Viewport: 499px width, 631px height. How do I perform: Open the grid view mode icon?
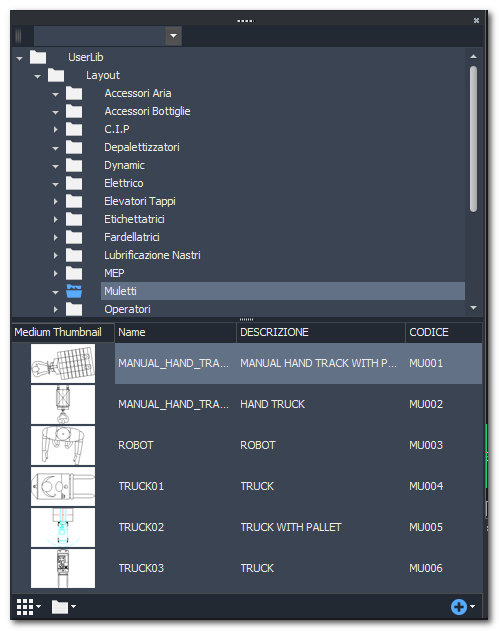click(x=25, y=606)
